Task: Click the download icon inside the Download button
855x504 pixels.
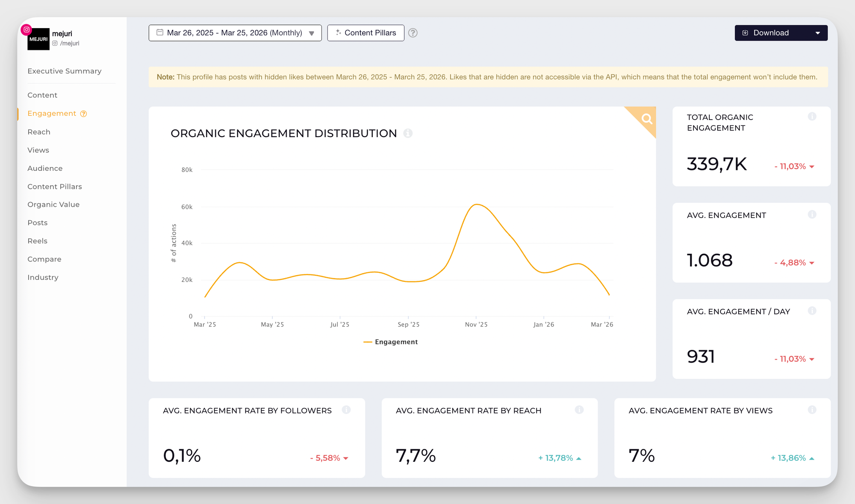Action: [x=745, y=32]
